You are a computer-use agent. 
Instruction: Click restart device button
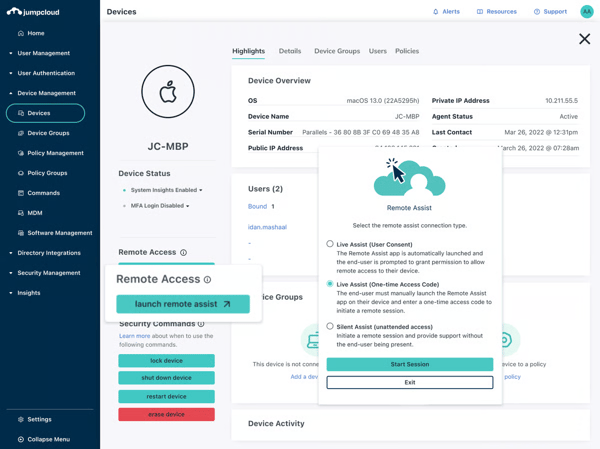166,397
